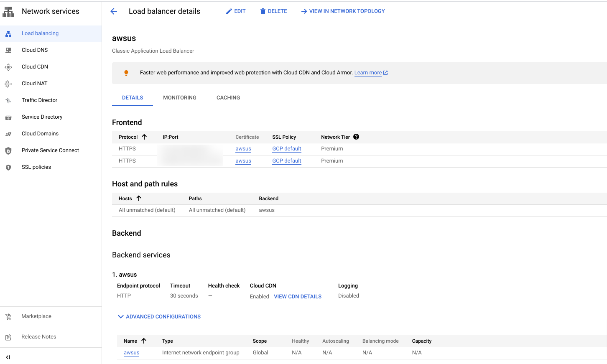The height and width of the screenshot is (364, 607).
Task: Open awsus certificate link in second HTTPS row
Action: [243, 161]
